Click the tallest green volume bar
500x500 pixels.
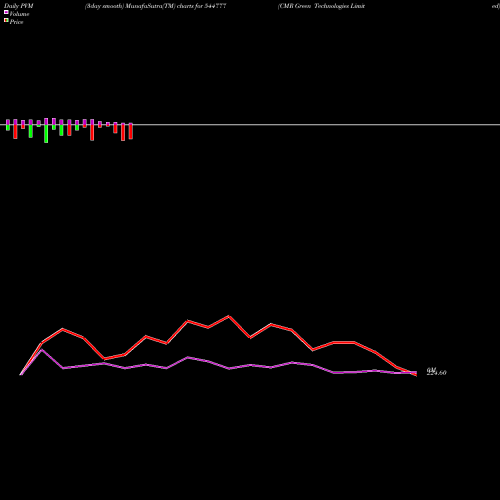(46, 134)
